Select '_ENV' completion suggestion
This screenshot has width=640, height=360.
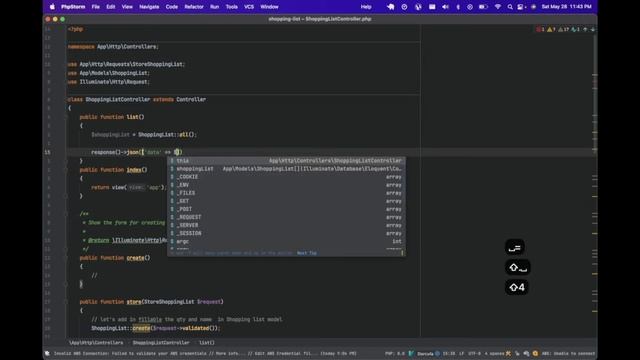point(286,185)
